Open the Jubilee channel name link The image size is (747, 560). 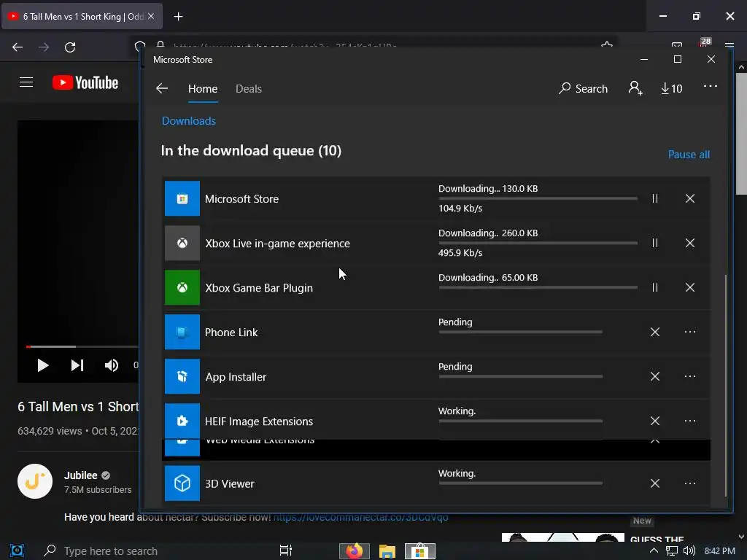tap(80, 475)
